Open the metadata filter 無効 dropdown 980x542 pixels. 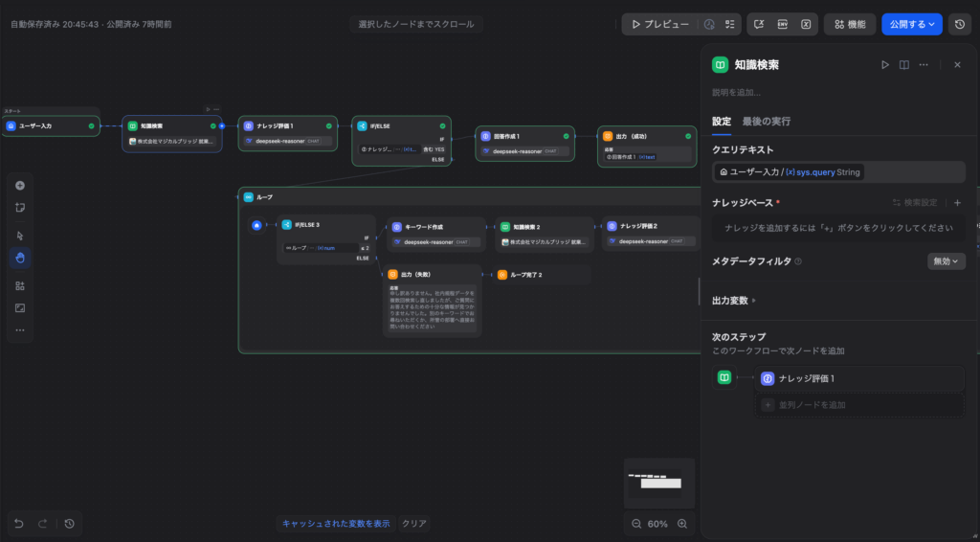947,261
